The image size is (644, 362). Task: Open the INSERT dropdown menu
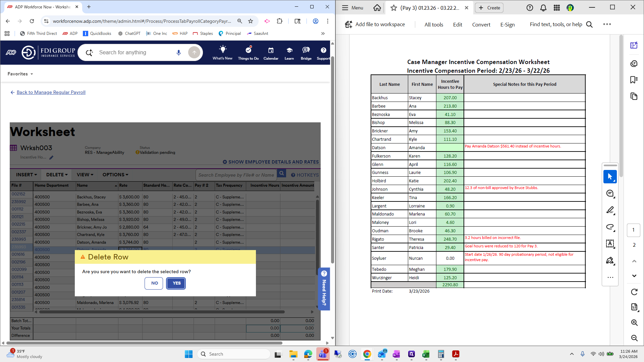tap(26, 175)
